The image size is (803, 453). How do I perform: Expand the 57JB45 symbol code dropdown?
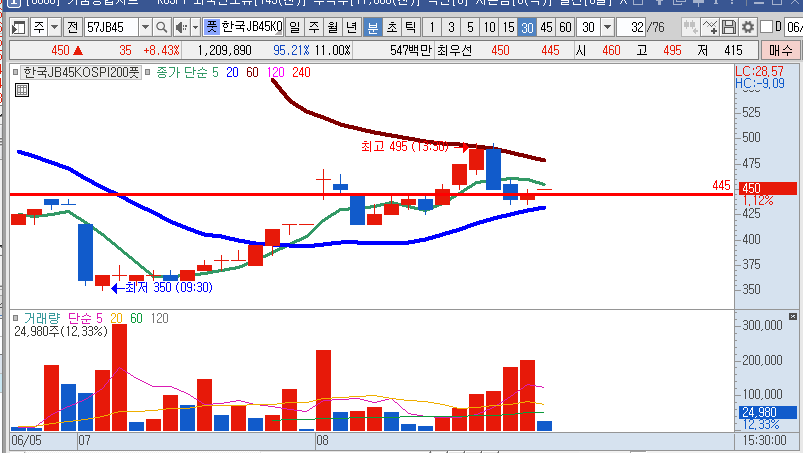(145, 26)
